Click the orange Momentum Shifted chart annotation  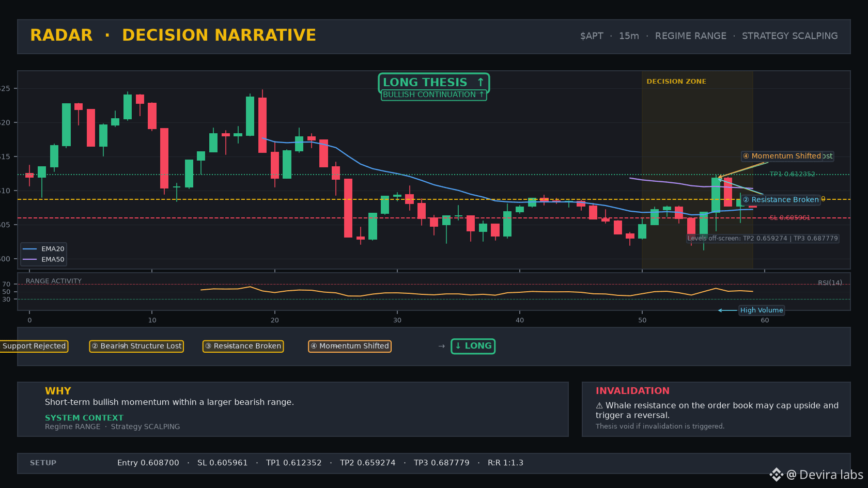click(782, 156)
